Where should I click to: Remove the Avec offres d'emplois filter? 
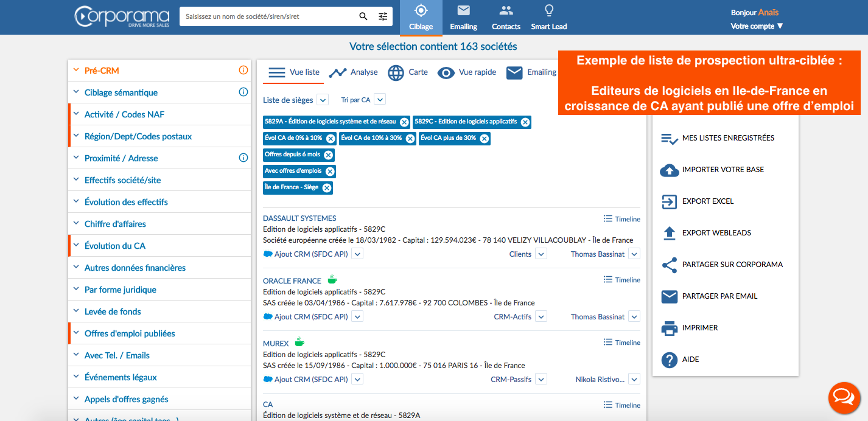pos(330,172)
